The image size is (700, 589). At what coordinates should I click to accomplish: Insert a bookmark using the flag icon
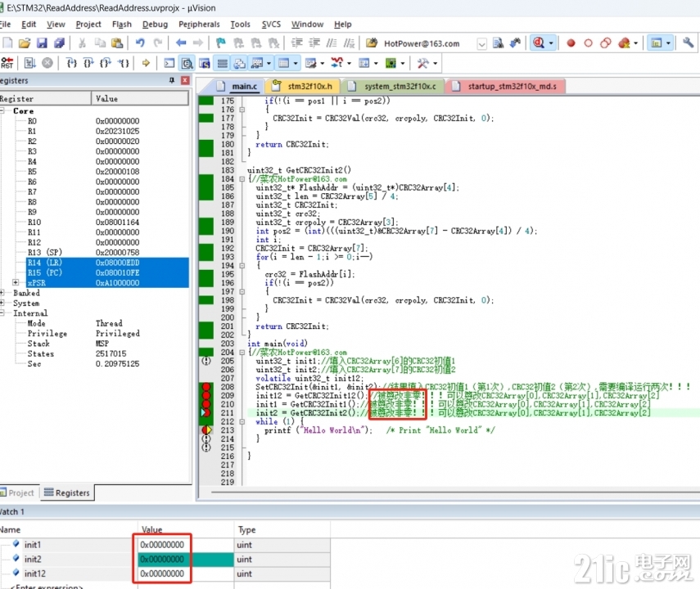pos(220,43)
